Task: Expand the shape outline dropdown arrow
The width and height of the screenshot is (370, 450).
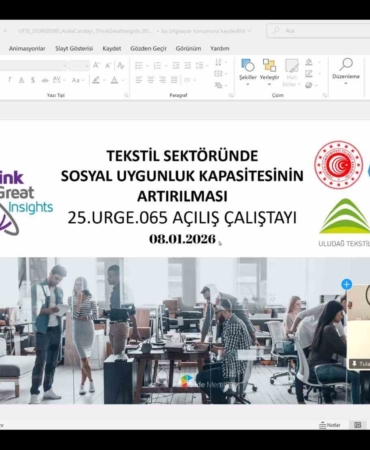Action: (319, 74)
